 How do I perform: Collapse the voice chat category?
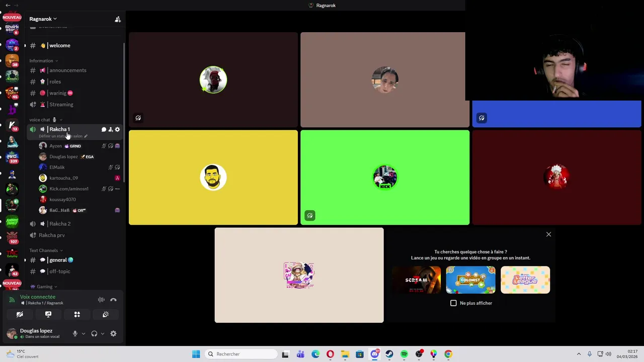tap(45, 120)
